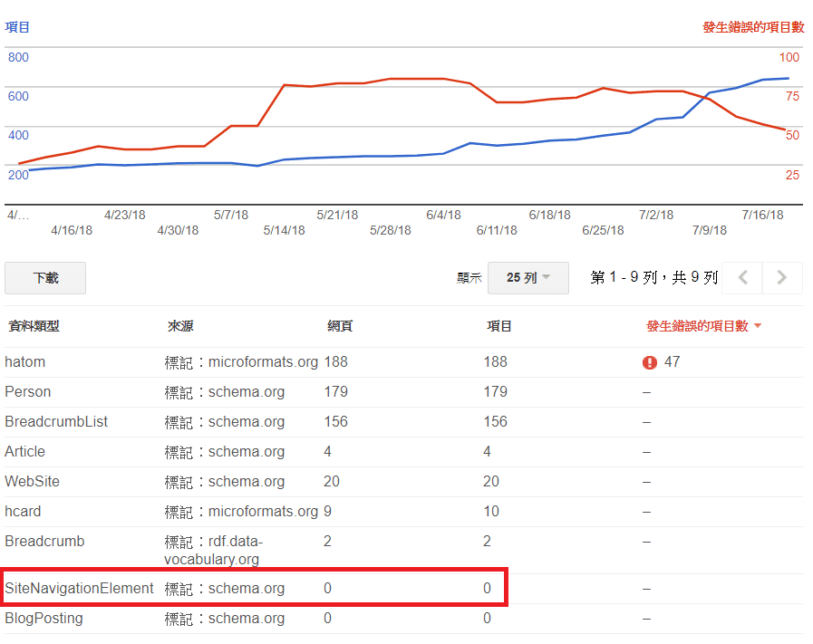Open the 25 列 rows dropdown
The width and height of the screenshot is (813, 644).
(x=527, y=278)
